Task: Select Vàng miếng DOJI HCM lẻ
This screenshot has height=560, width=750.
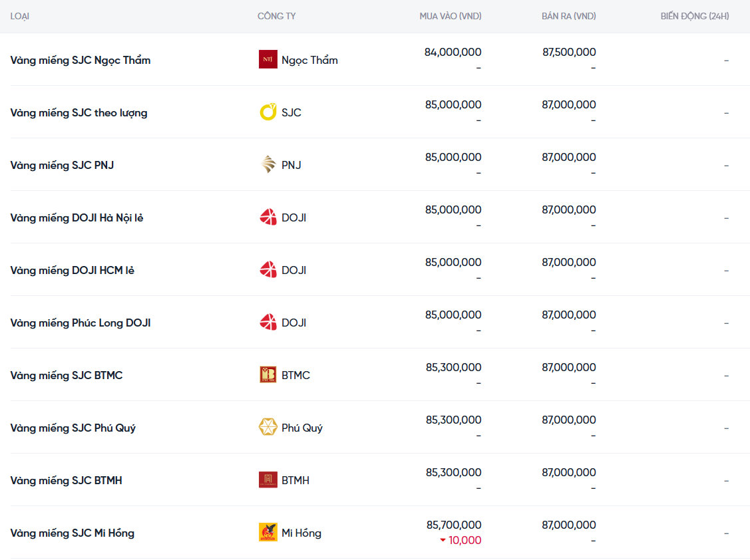Action: 73,271
